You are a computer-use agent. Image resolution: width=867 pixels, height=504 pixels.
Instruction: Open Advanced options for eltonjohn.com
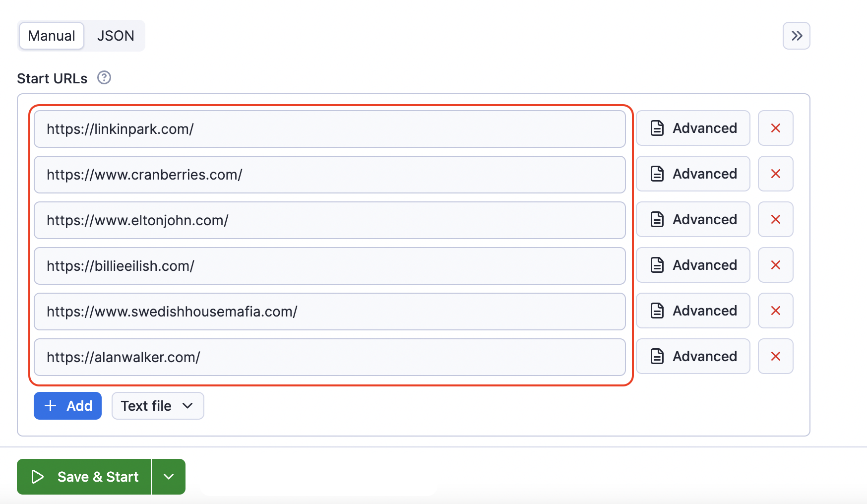(x=692, y=219)
